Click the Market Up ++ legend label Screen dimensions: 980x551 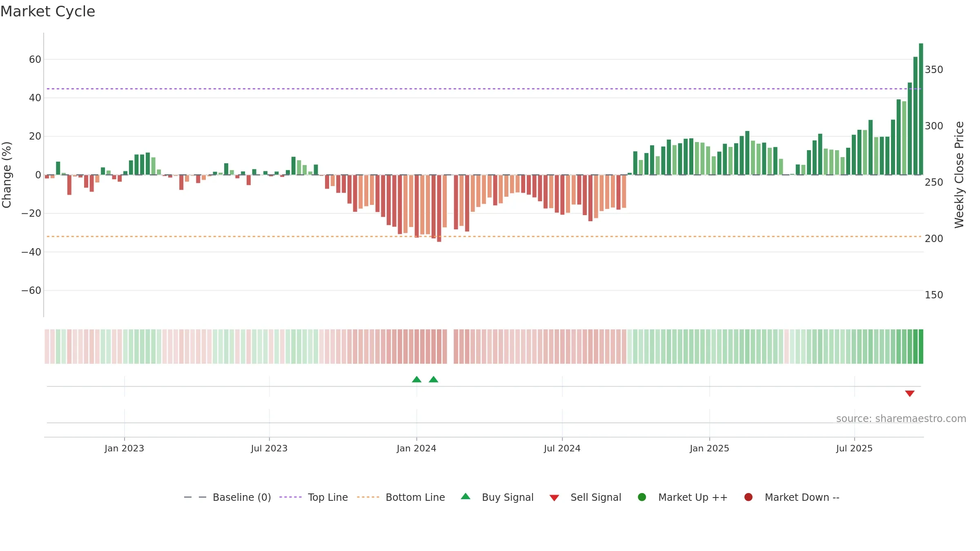(693, 497)
